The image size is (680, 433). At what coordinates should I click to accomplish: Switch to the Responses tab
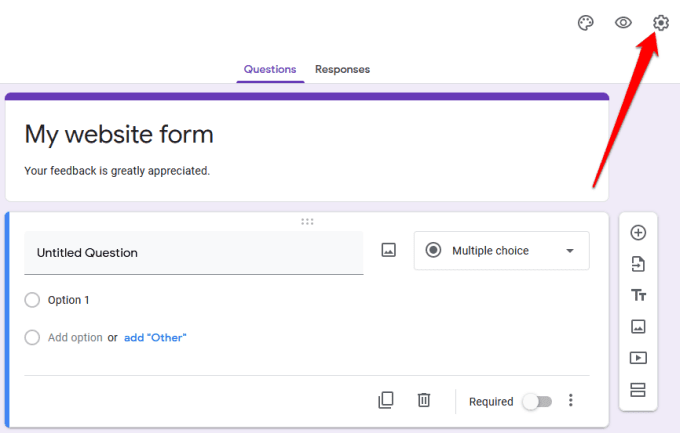tap(342, 69)
